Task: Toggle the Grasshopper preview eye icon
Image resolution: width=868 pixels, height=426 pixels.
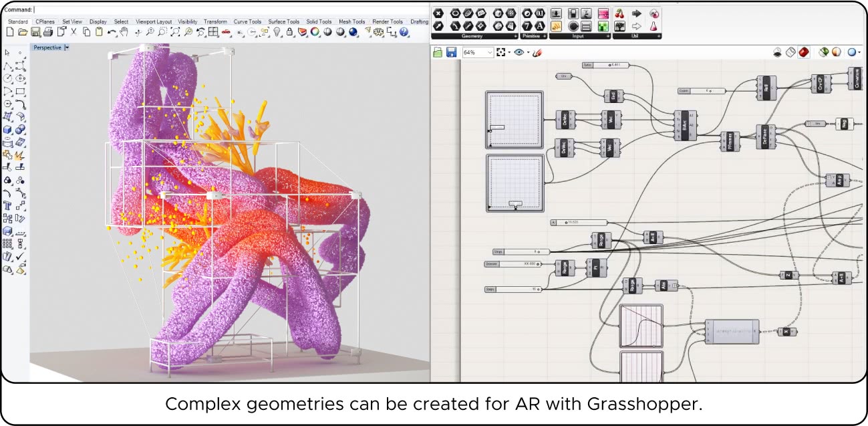Action: 519,52
